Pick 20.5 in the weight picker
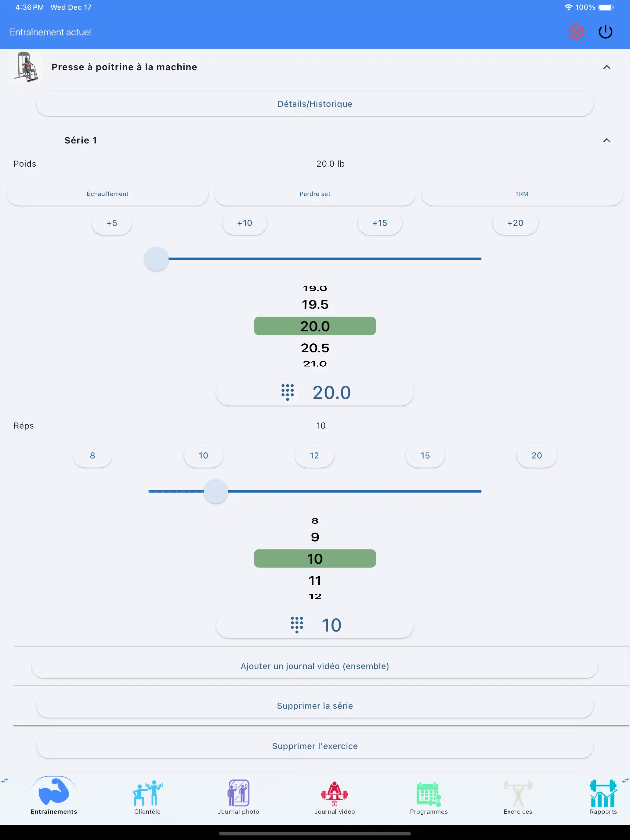 pyautogui.click(x=315, y=348)
